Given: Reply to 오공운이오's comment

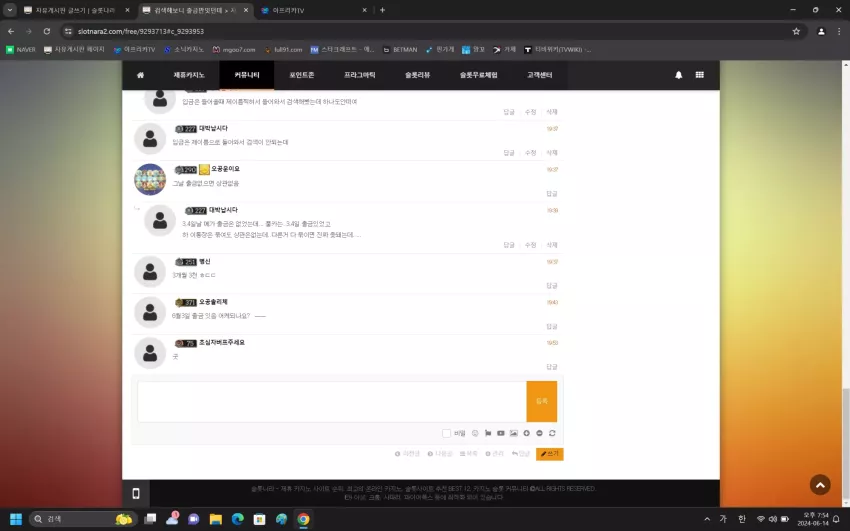Looking at the screenshot, I should tap(552, 194).
